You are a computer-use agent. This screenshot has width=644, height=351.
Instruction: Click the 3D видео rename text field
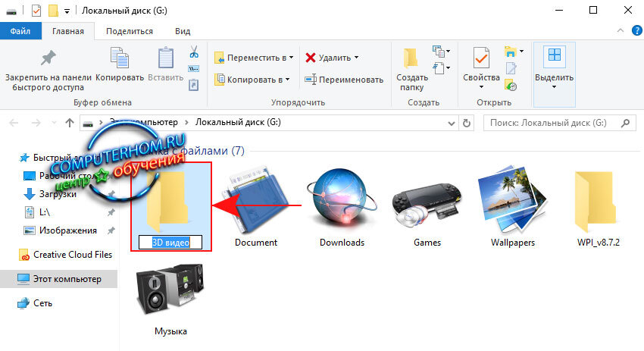(x=170, y=243)
